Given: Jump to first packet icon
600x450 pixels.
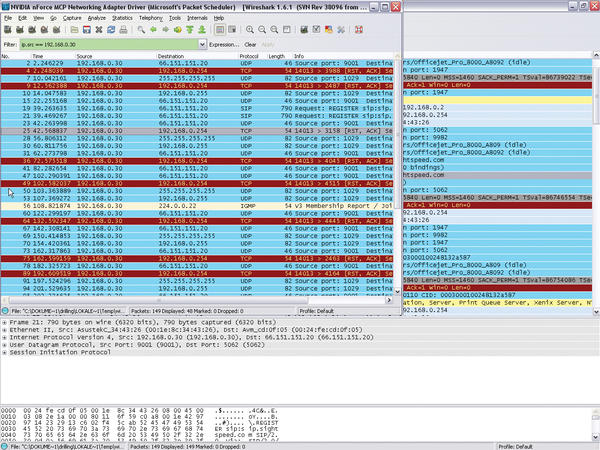Looking at the screenshot, I should pyautogui.click(x=190, y=29).
